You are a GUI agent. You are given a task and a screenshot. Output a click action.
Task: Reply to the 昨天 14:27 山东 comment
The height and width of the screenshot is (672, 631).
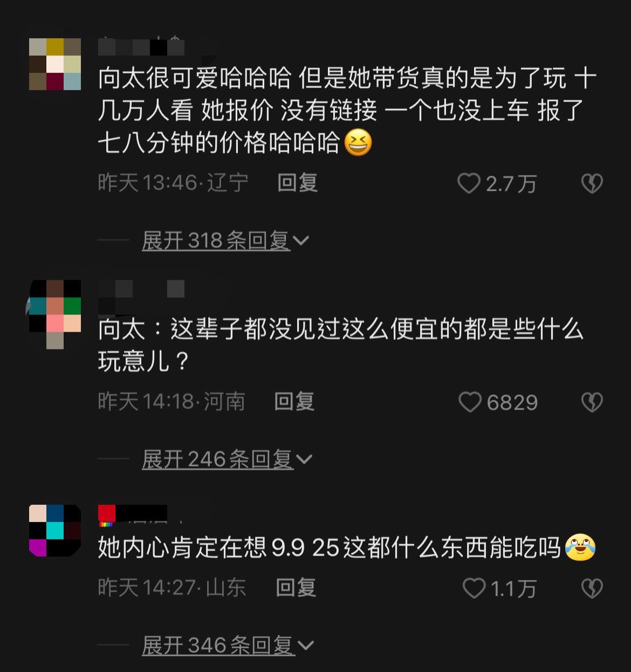[x=296, y=587]
